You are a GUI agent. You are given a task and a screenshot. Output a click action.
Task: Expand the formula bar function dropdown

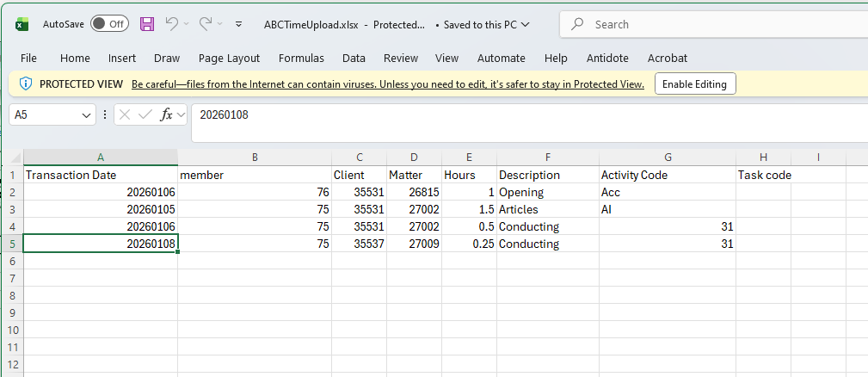(x=182, y=115)
